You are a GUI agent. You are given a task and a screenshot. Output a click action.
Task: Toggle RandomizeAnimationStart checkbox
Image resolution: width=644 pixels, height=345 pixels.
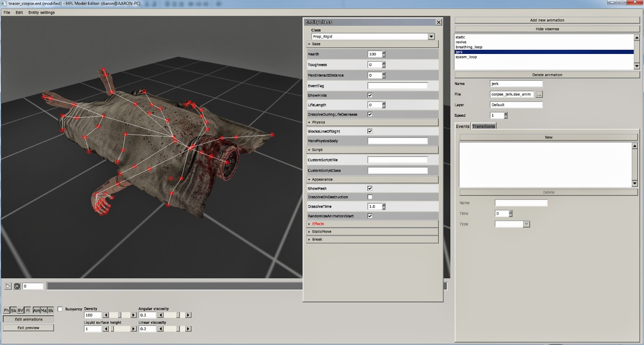click(370, 216)
